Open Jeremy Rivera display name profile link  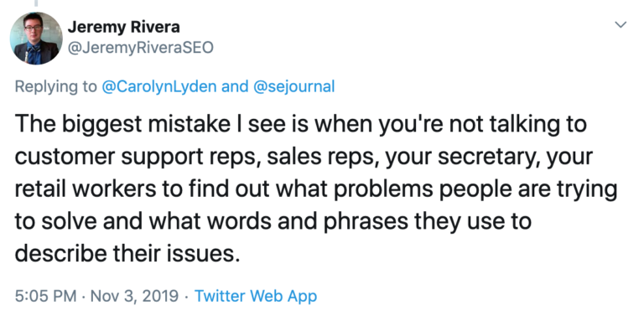123,27
